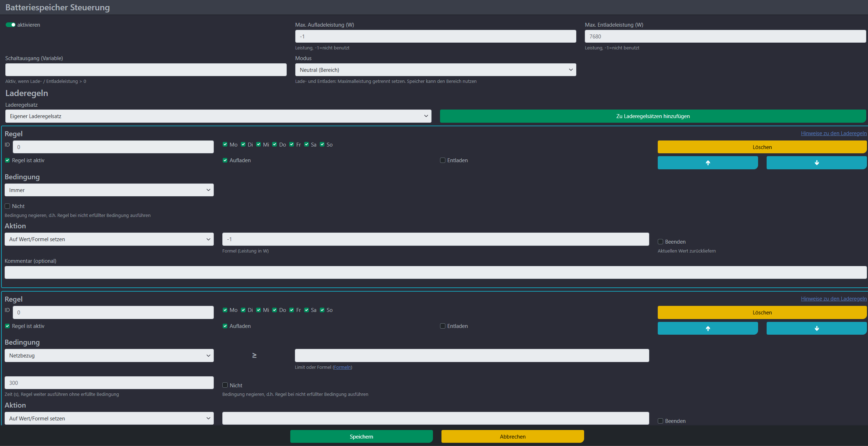Screen dimensions: 868x446
Task: Click the Max. Entladeleistung input field
Action: click(725, 37)
